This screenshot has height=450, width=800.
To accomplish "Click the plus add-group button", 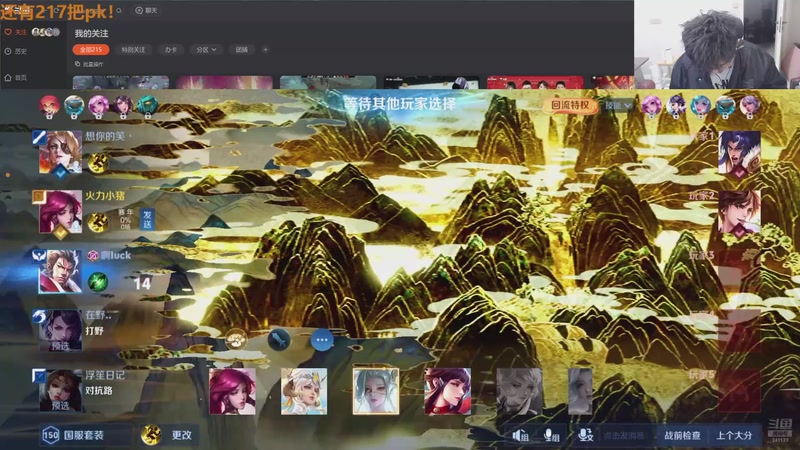I will coord(265,49).
